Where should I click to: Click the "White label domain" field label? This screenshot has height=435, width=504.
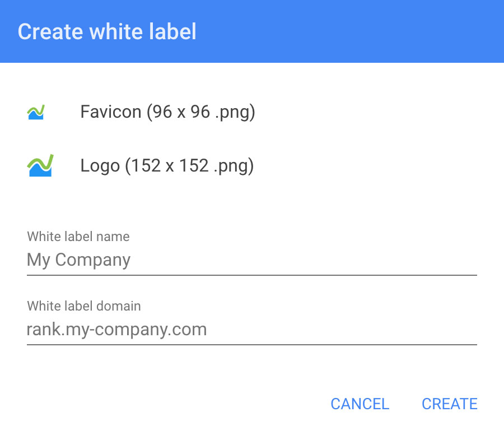84,306
